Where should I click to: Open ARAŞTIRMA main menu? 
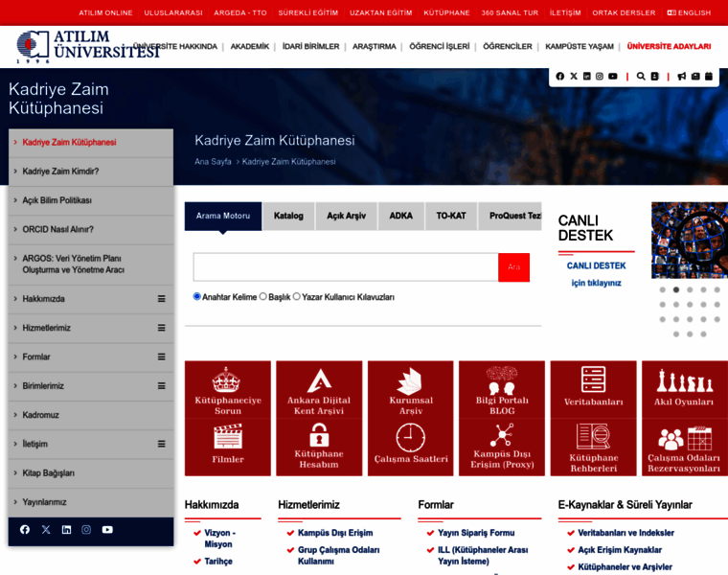tap(375, 46)
